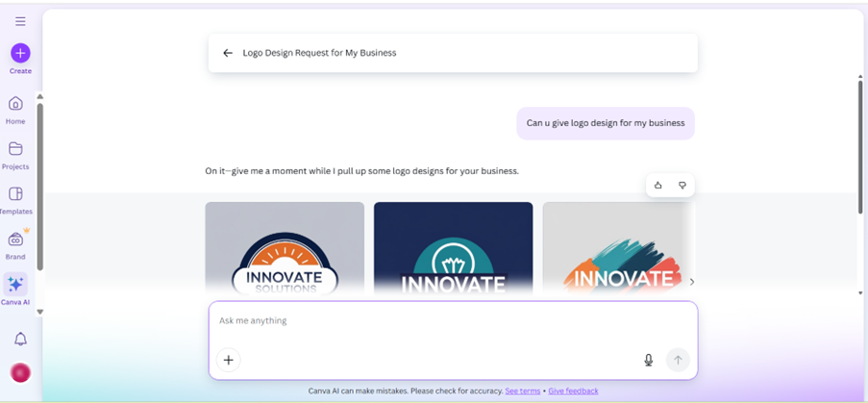Dislike the response with thumbs down

coord(682,186)
